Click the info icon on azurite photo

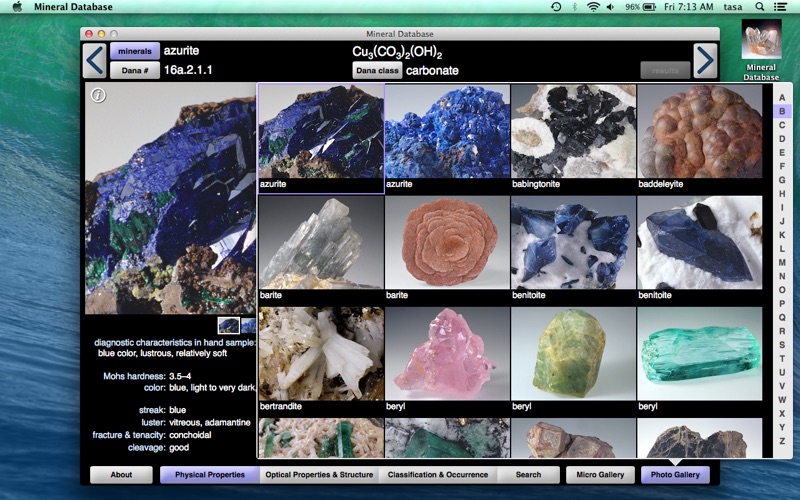[x=98, y=95]
